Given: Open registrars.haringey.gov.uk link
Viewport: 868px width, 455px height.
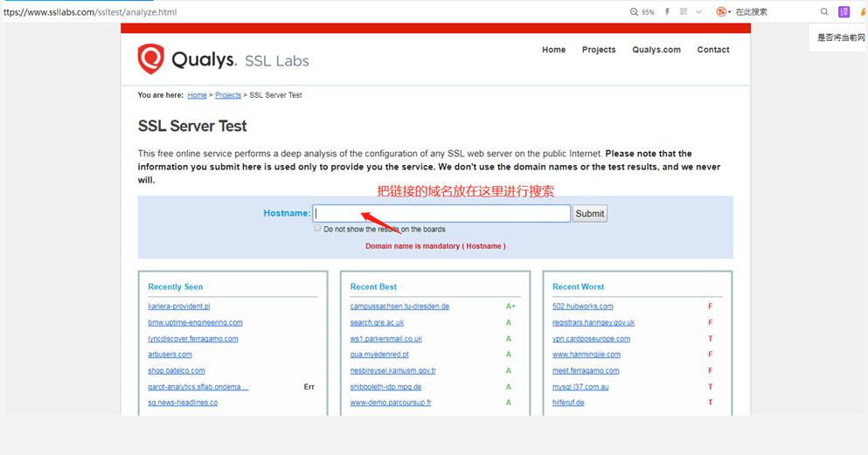Looking at the screenshot, I should (x=594, y=322).
